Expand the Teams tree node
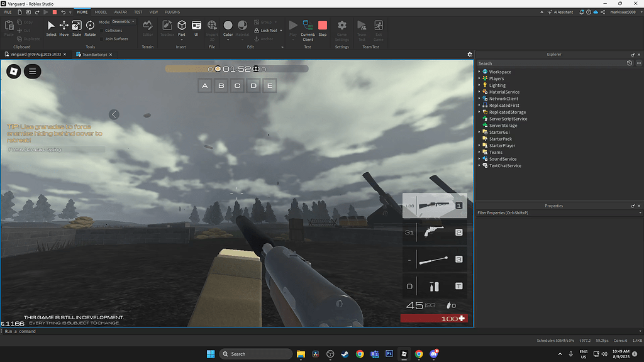Viewport: 644px width, 362px height. 479,152
